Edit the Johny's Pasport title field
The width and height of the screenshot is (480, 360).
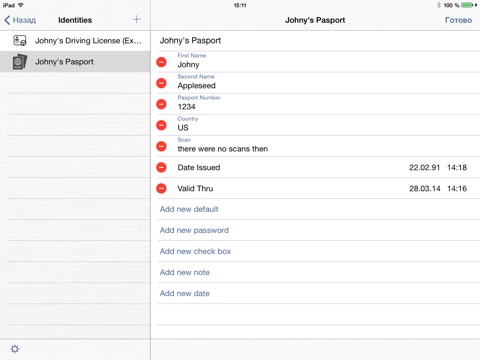point(318,41)
